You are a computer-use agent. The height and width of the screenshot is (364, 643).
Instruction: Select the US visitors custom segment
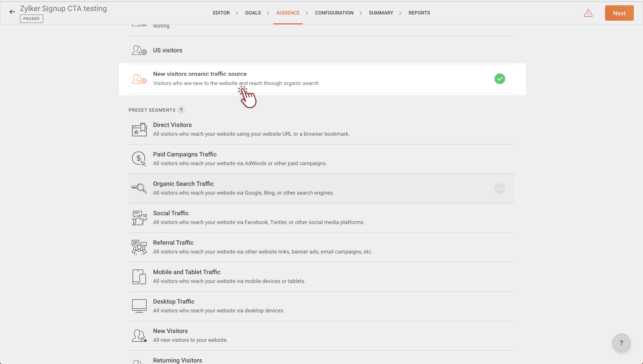pos(167,50)
